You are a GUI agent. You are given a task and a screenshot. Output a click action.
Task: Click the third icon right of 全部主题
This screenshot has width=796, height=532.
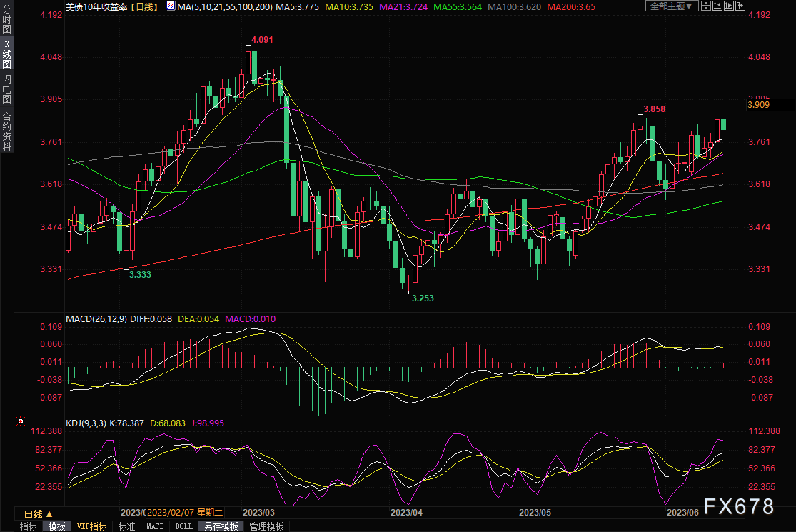730,6
